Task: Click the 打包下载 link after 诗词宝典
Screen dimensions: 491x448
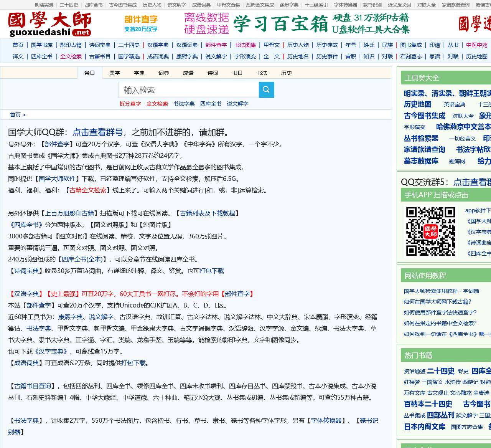Action: [x=212, y=271]
